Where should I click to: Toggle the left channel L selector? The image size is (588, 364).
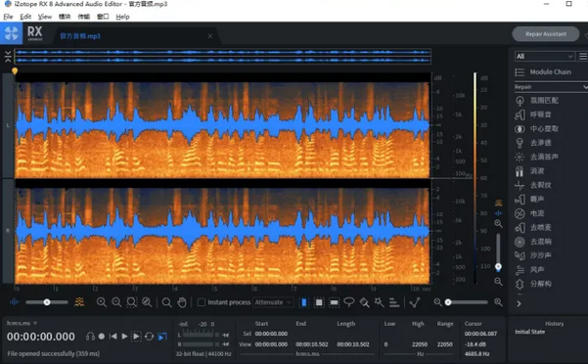8,125
